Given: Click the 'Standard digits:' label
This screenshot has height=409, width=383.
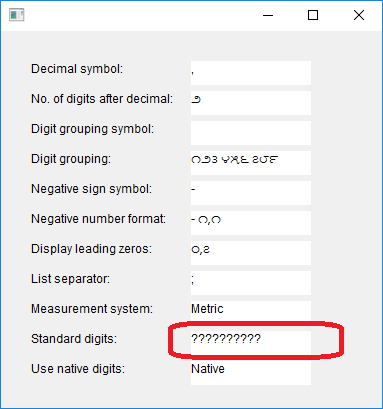Looking at the screenshot, I should [74, 339].
